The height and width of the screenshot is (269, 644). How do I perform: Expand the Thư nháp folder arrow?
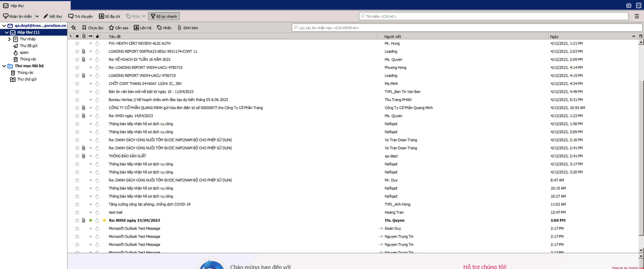pyautogui.click(x=9, y=39)
